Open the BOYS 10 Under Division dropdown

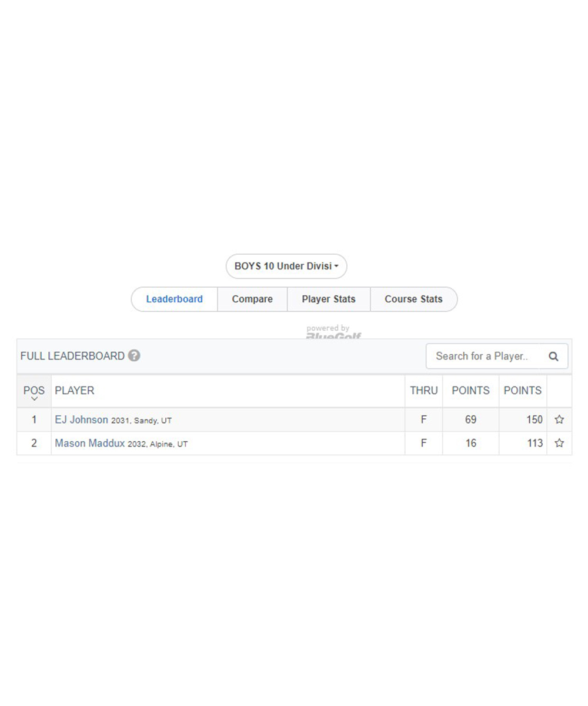286,267
